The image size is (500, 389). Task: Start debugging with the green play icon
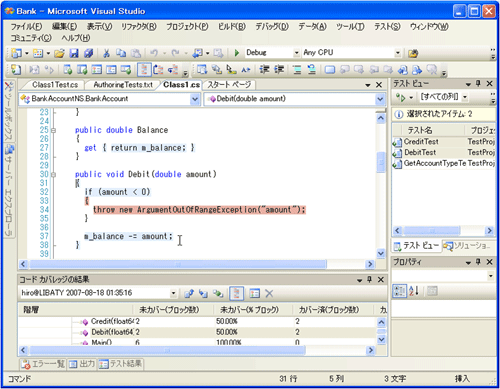pyautogui.click(x=237, y=53)
